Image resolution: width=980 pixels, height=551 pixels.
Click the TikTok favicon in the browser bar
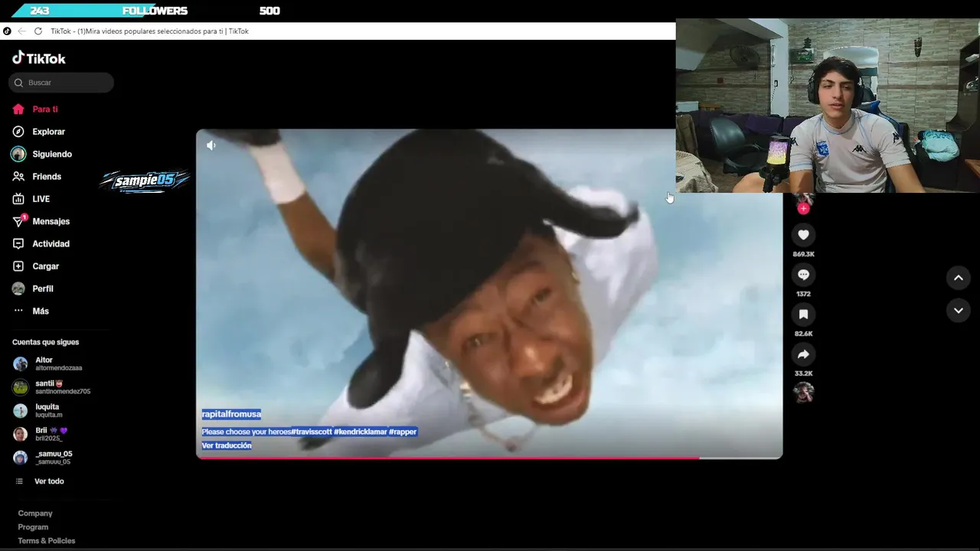point(7,31)
